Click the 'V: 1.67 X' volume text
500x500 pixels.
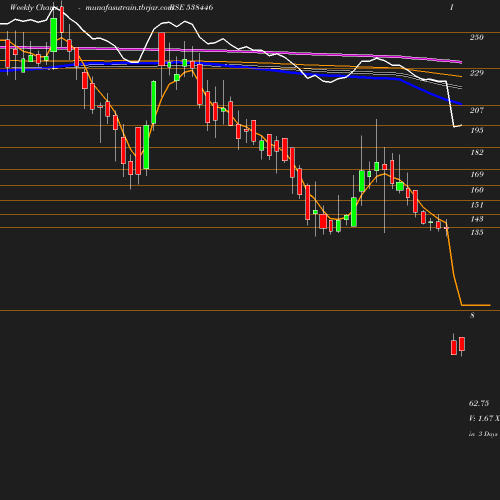pyautogui.click(x=484, y=418)
